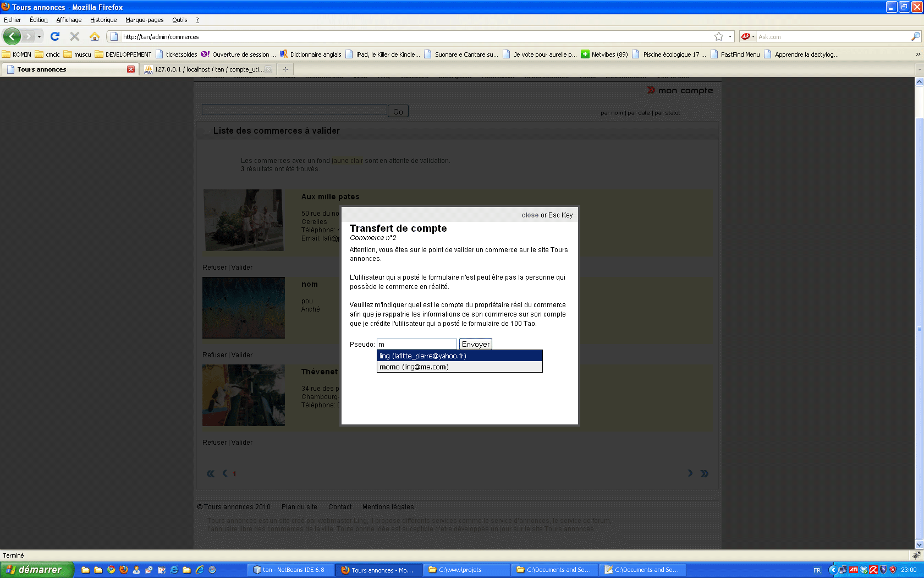Open the URL bar history dropdown
The height and width of the screenshot is (578, 924).
click(730, 37)
